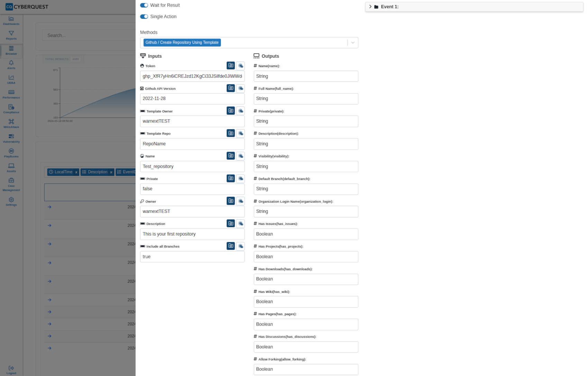Screen dimensions: 588x376
Task: Open Alerts from the sidebar
Action: pos(11,65)
